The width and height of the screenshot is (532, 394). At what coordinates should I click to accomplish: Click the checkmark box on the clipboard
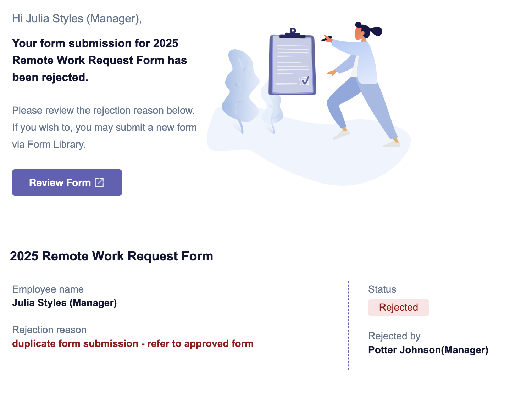[305, 81]
